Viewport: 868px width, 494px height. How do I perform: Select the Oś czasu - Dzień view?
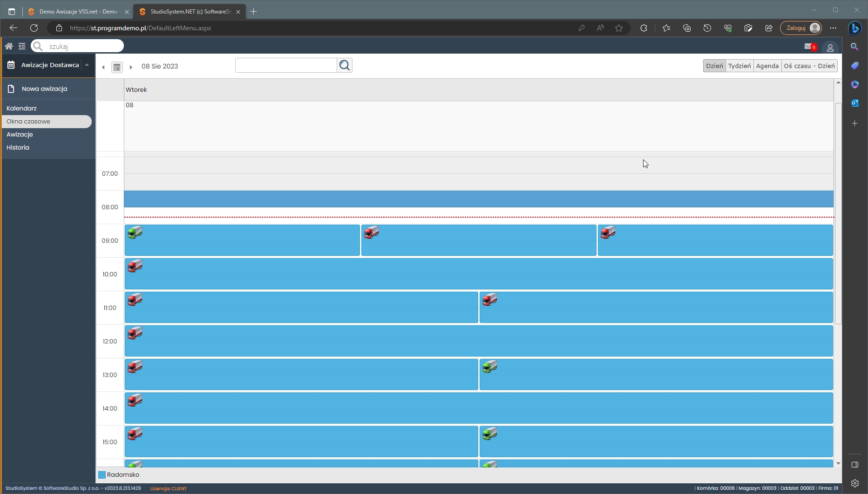[x=809, y=66]
